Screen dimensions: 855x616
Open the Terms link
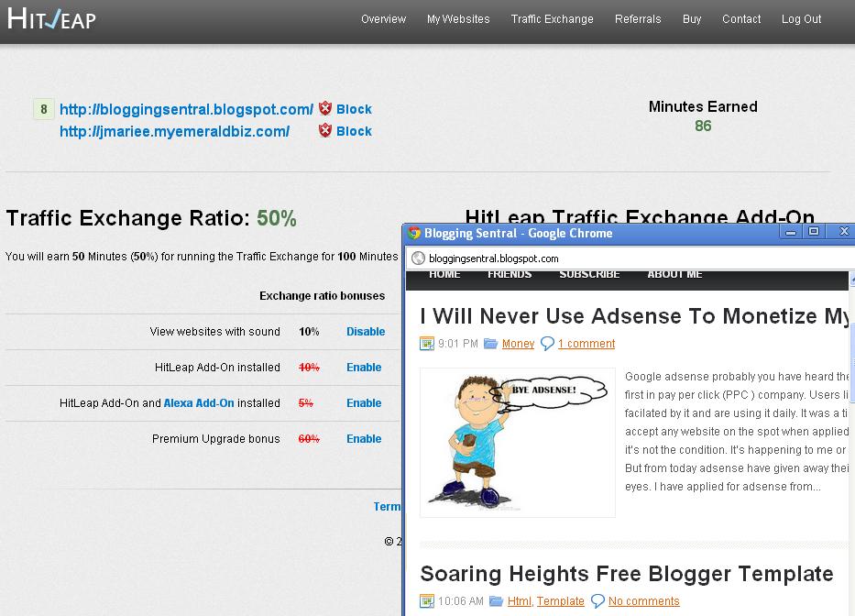[388, 506]
